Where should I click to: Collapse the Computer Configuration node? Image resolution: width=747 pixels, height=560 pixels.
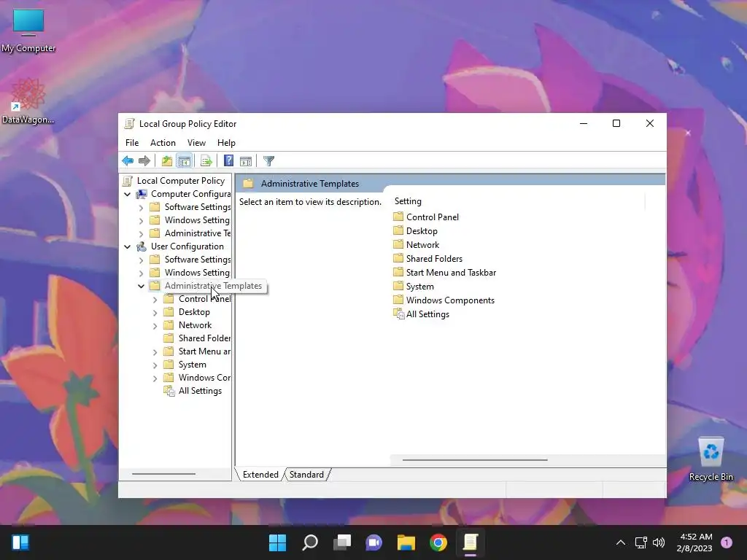[x=127, y=194]
